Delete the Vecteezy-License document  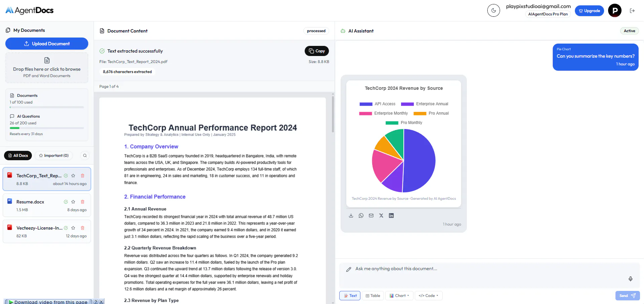83,228
